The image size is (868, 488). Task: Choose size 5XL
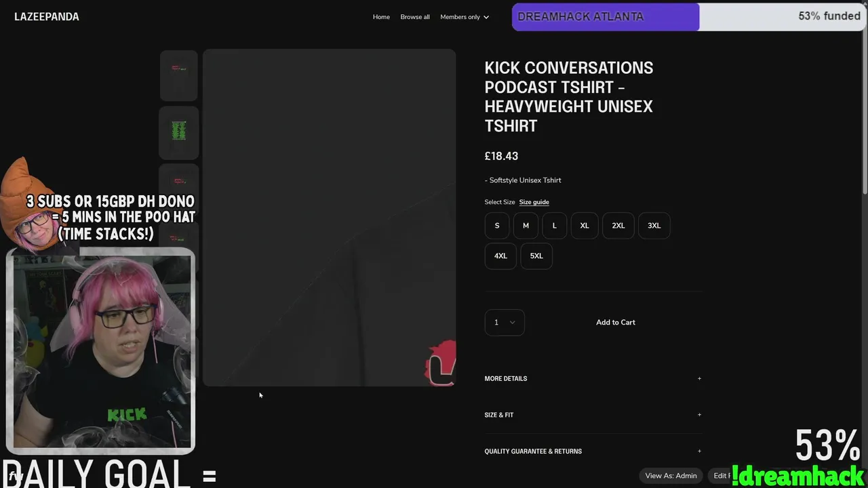[536, 256]
